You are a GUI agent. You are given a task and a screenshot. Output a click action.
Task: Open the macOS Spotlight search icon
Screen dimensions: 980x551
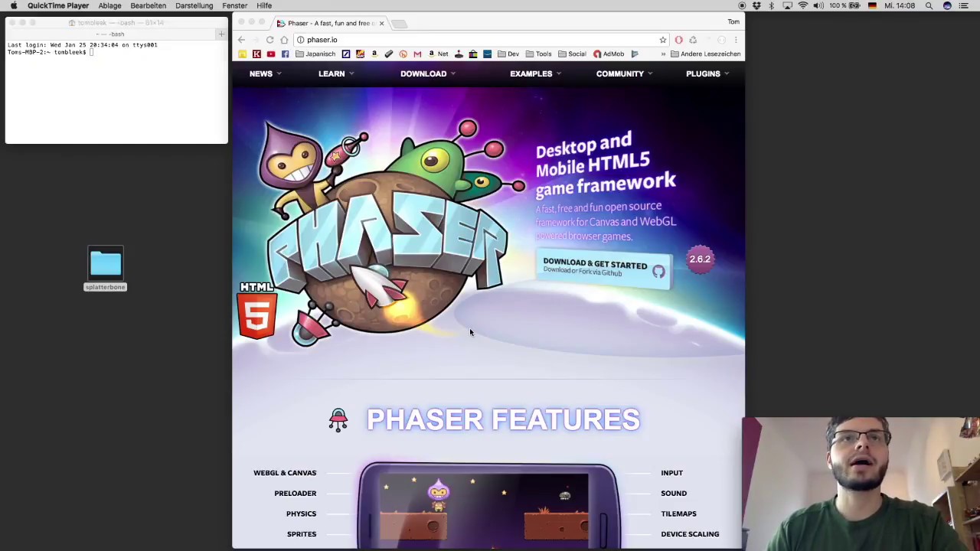929,5
